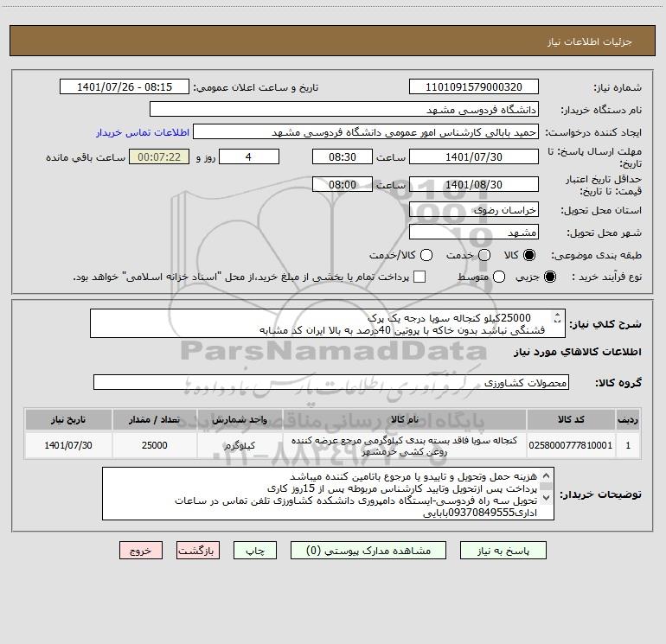Click the quantity cell 25000
Viewport: 666px width, 644px height.
(x=154, y=445)
